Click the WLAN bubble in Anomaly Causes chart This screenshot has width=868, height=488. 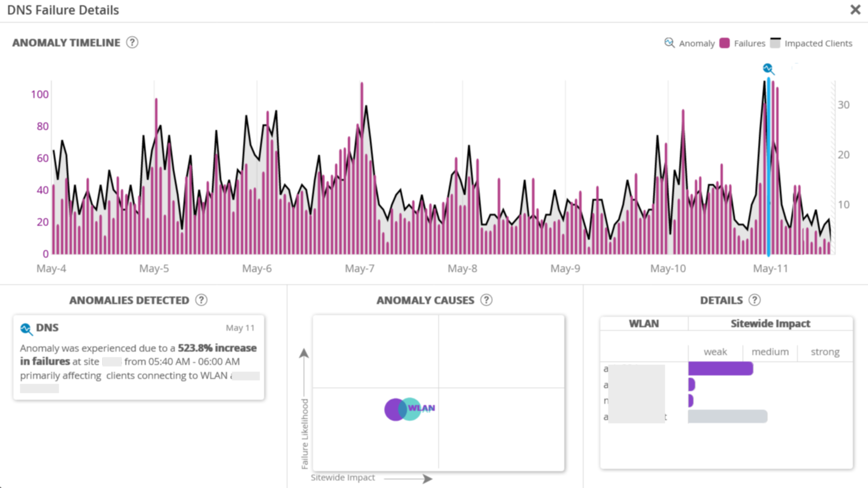(409, 409)
